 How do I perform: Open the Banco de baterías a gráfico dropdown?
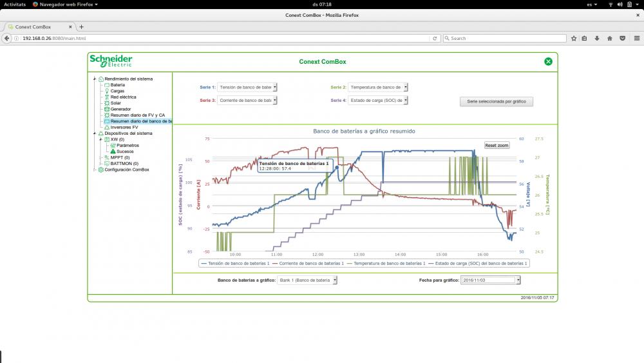307,280
